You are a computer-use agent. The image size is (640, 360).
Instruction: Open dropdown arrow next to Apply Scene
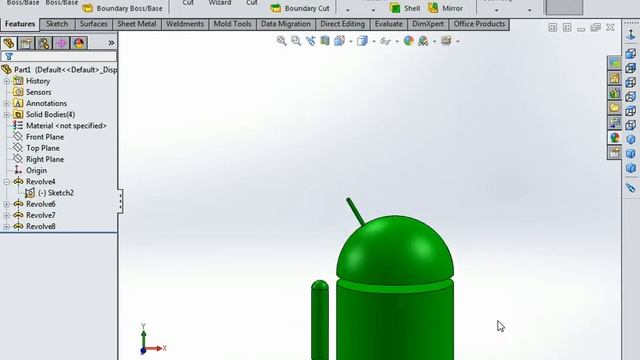(434, 42)
